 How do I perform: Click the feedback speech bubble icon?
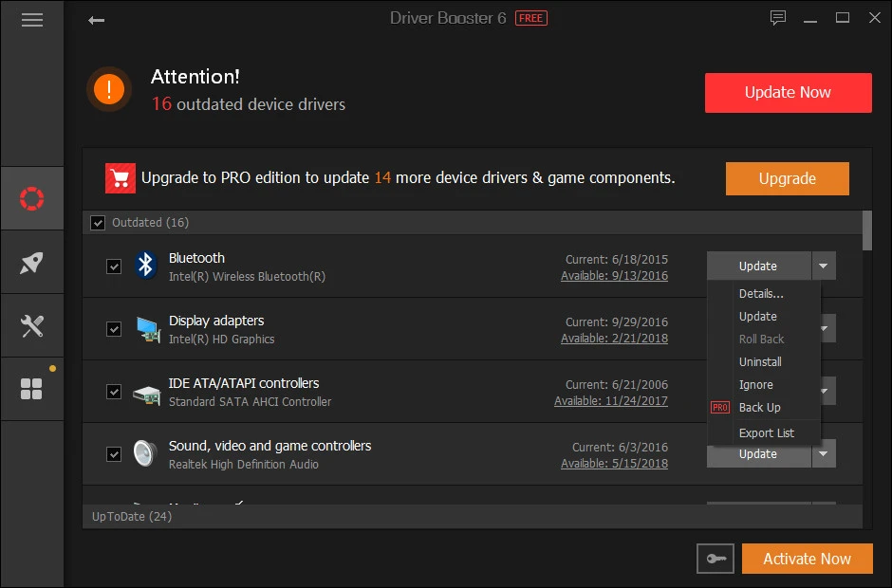(778, 18)
